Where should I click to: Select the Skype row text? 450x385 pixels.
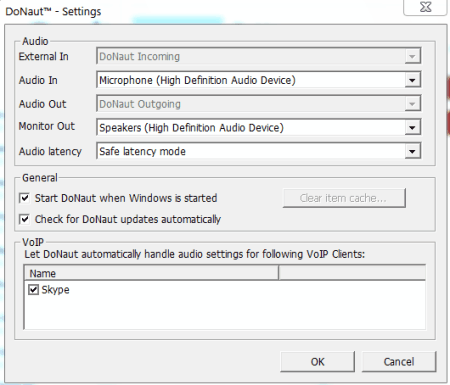(x=55, y=290)
